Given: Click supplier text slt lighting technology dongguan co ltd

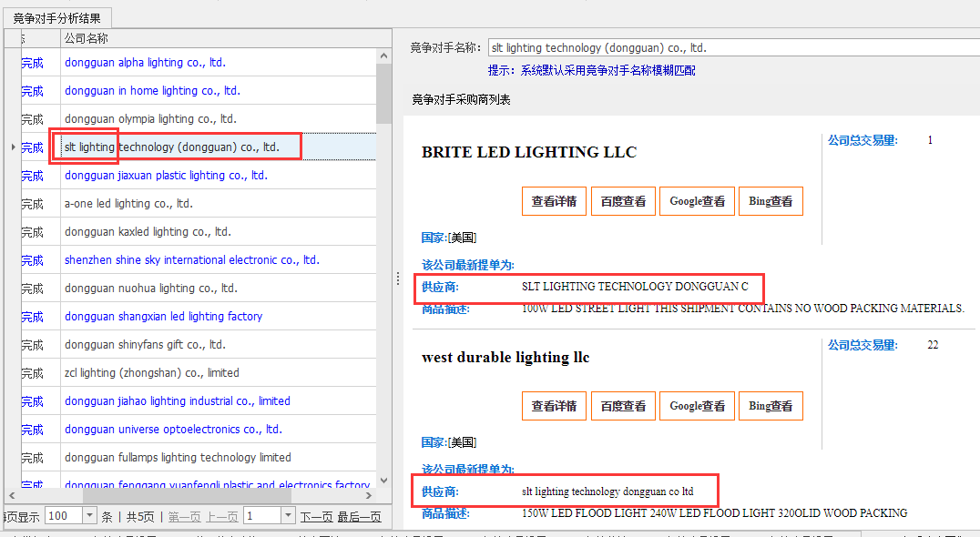Looking at the screenshot, I should (607, 491).
